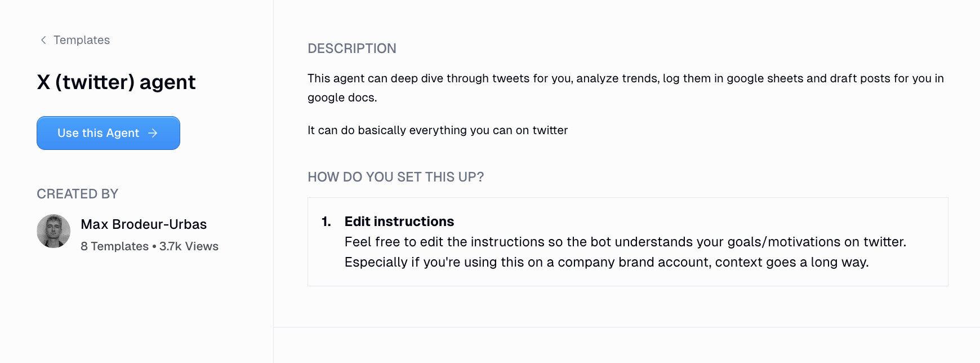Image resolution: width=980 pixels, height=363 pixels.
Task: Click the Edit instructions step heading
Action: tap(399, 221)
